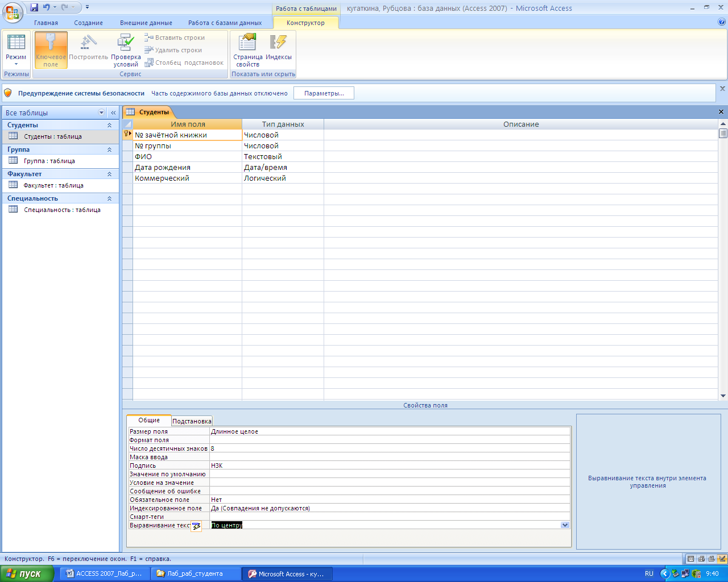Open the пуск Start menu
728x582 pixels.
(x=27, y=574)
